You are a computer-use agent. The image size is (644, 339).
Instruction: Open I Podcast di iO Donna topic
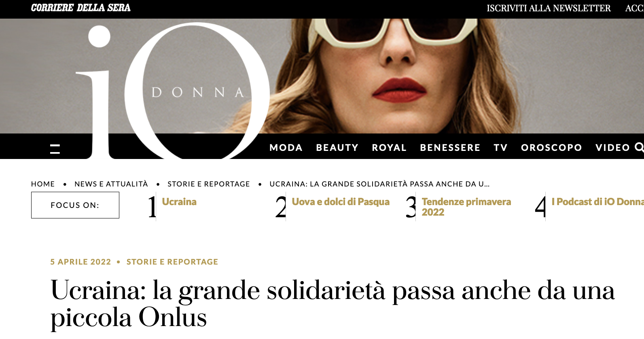pyautogui.click(x=597, y=202)
